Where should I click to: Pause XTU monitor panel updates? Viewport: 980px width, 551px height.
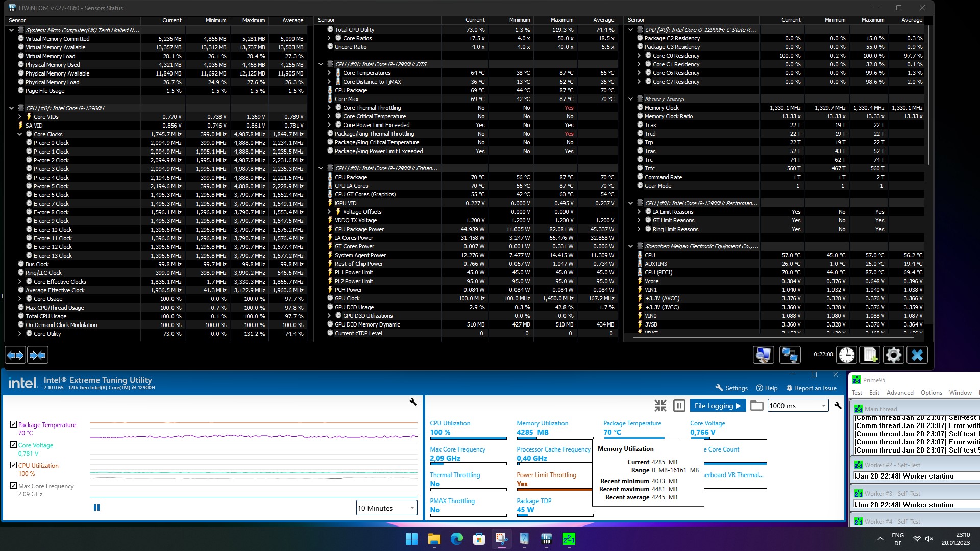point(679,406)
